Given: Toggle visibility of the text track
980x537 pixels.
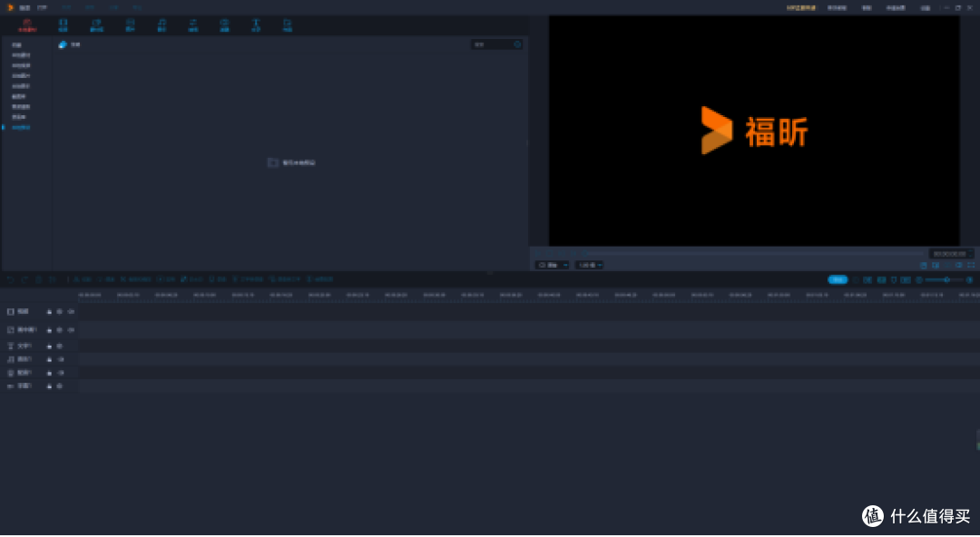Looking at the screenshot, I should pos(59,346).
